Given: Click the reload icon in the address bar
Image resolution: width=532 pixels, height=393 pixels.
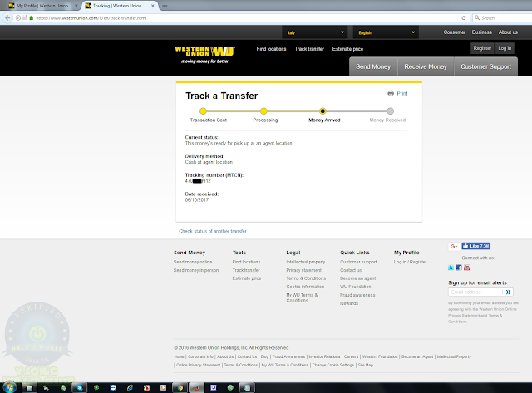Looking at the screenshot, I should (464, 18).
